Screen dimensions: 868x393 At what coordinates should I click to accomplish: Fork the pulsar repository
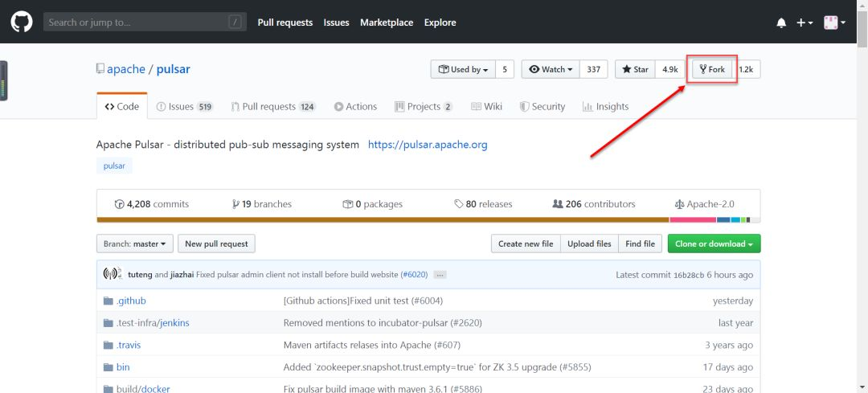(712, 69)
